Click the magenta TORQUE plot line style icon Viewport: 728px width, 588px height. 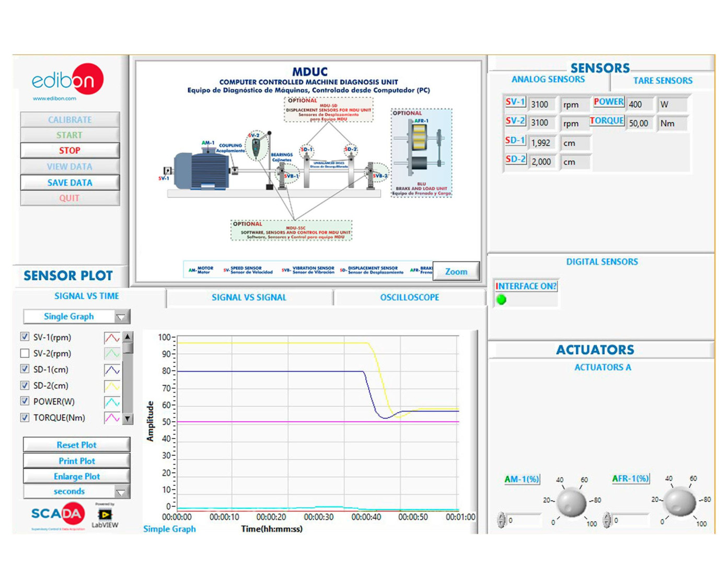(112, 418)
